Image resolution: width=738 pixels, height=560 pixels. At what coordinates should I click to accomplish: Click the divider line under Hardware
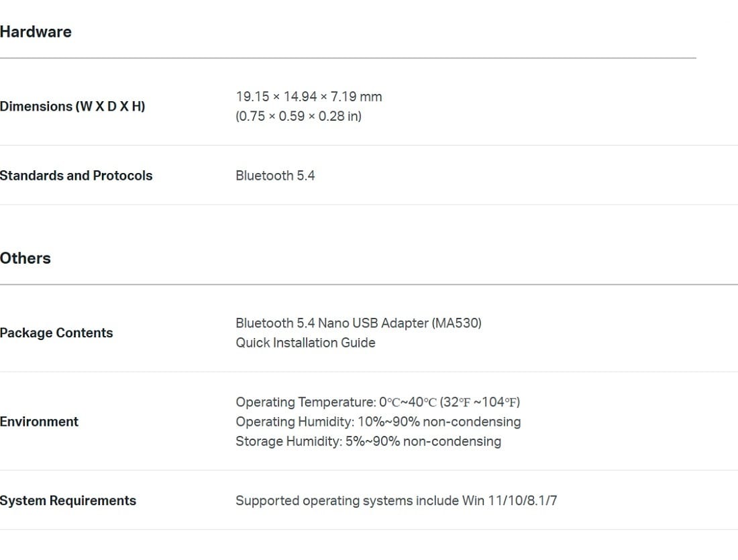pos(348,58)
